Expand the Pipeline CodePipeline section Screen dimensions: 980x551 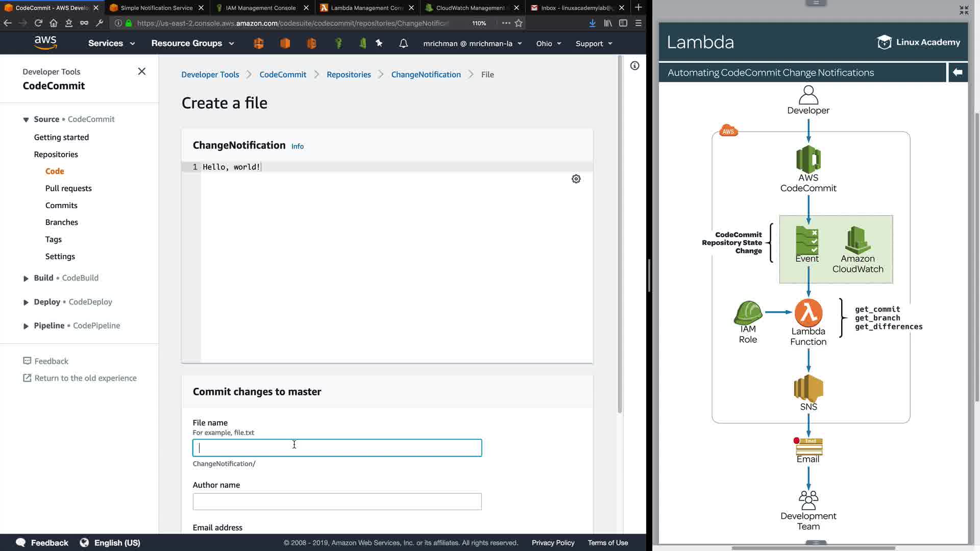[x=26, y=326]
